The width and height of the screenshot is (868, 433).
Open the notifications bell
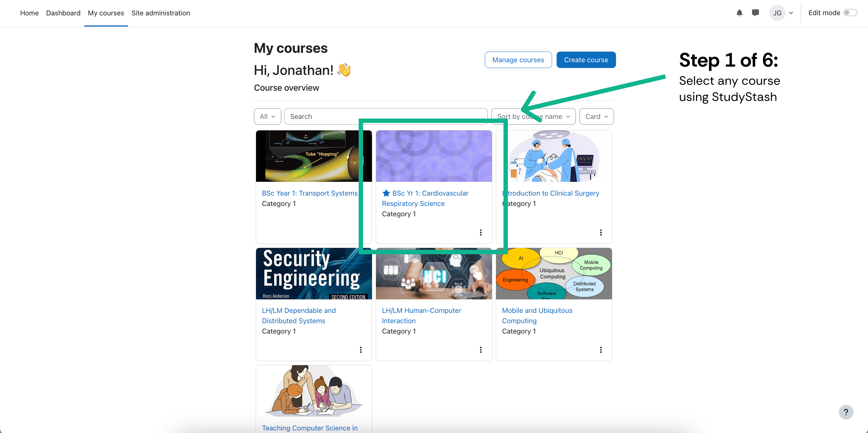739,13
